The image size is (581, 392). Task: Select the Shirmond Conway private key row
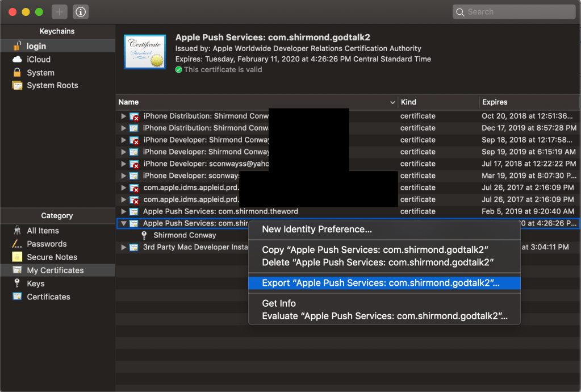[x=185, y=235]
